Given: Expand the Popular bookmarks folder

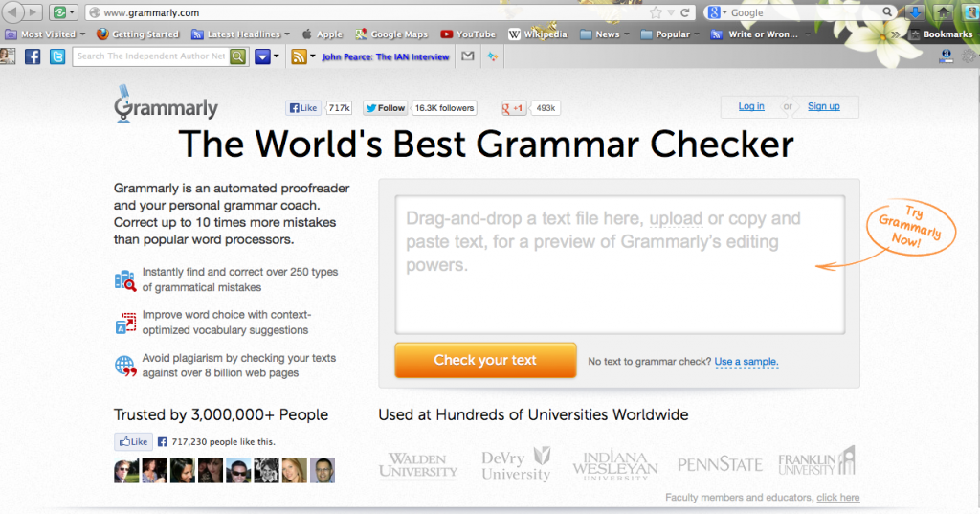Looking at the screenshot, I should pyautogui.click(x=670, y=34).
